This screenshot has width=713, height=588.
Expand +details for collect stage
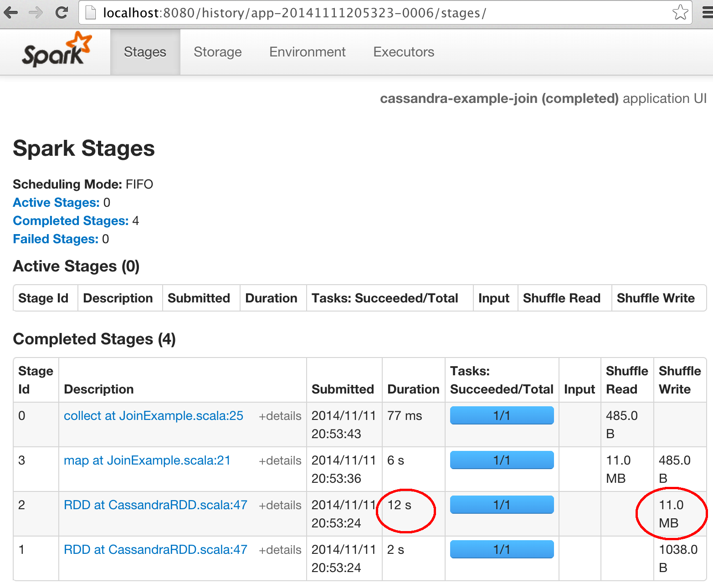click(280, 416)
